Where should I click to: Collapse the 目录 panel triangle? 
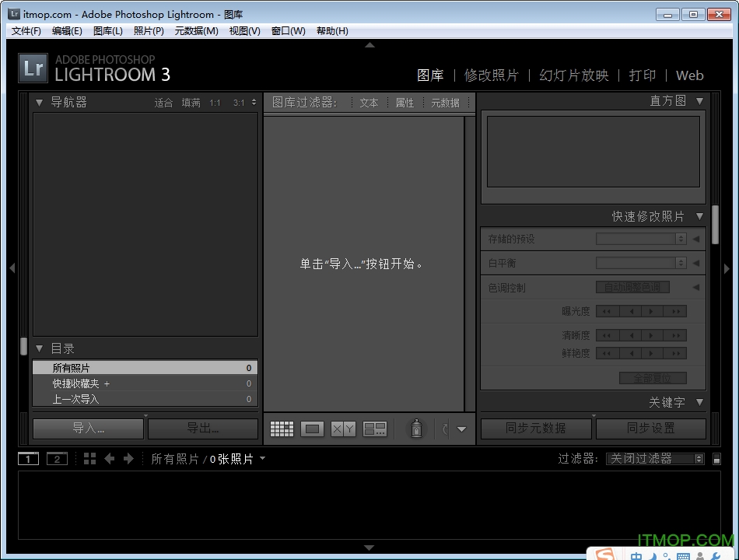coord(40,348)
